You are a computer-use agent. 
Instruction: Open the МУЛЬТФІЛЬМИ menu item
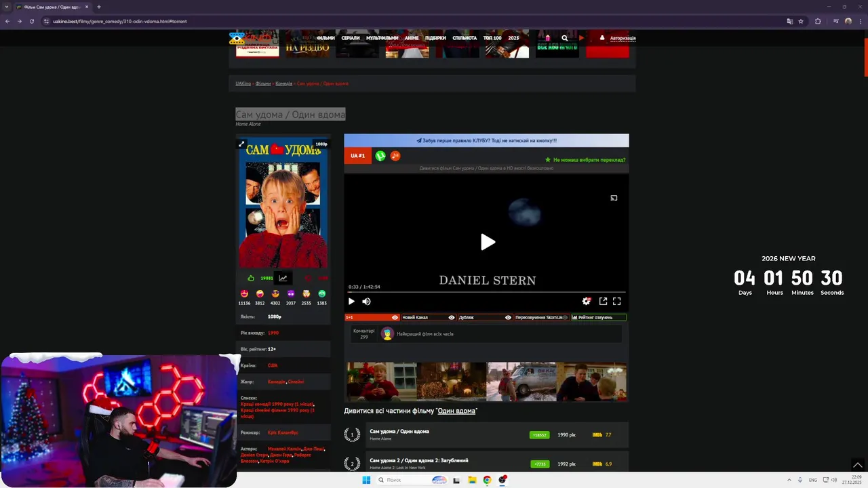tap(382, 38)
